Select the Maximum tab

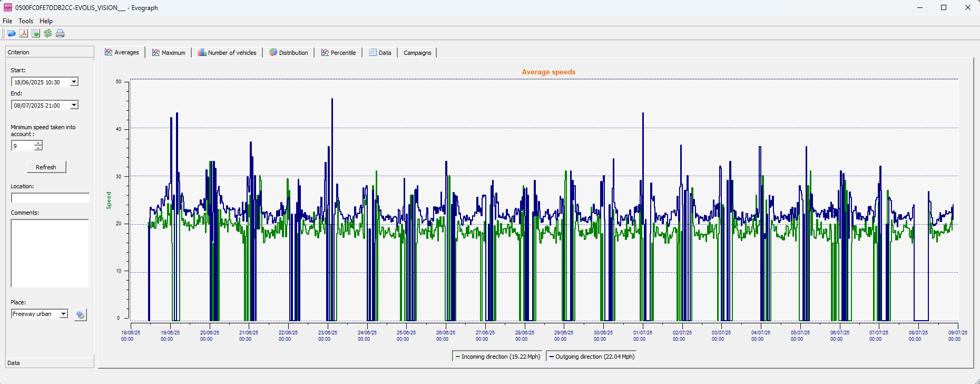click(169, 53)
